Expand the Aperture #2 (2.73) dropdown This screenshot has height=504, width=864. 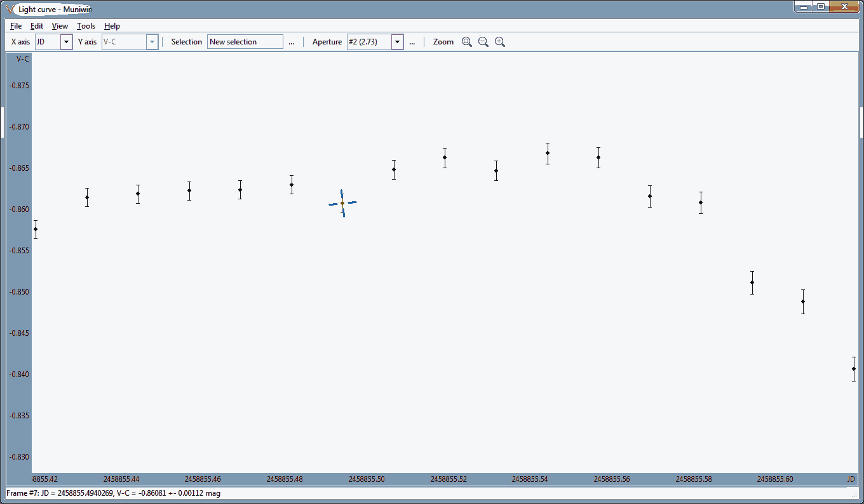click(397, 42)
